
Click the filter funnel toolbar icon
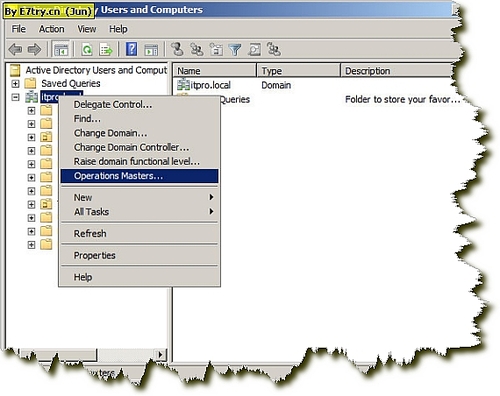click(235, 50)
